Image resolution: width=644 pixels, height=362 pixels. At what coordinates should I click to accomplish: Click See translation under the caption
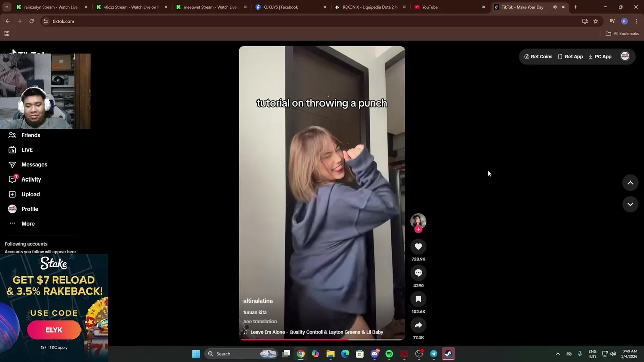pos(260,321)
